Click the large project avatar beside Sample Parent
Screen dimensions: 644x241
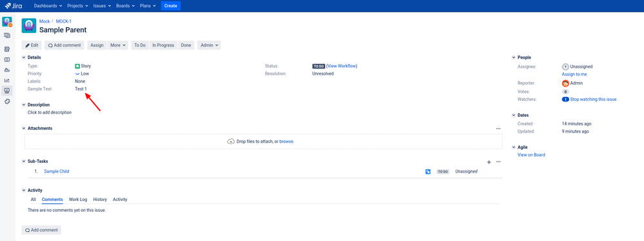(29, 25)
